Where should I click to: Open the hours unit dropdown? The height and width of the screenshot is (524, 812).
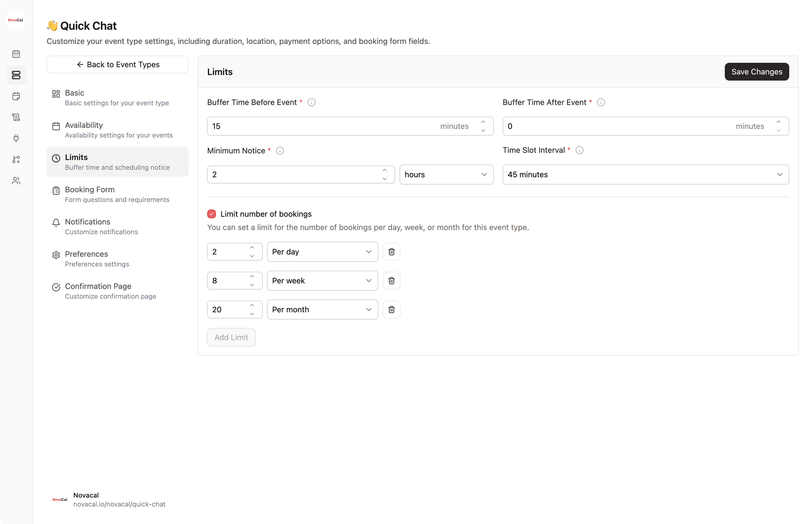point(446,174)
